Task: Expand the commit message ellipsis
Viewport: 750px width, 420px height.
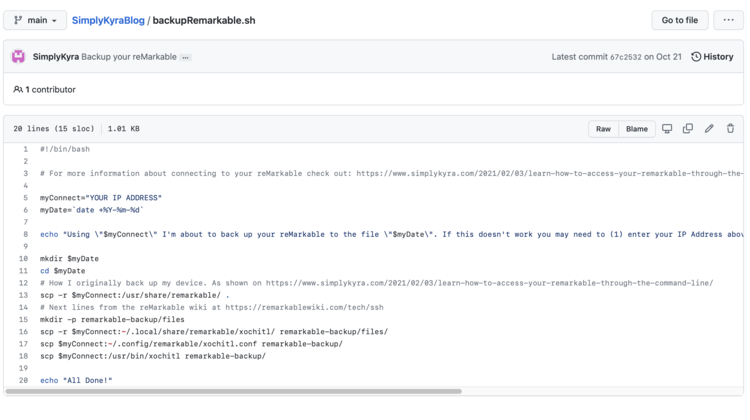Action: (x=186, y=57)
